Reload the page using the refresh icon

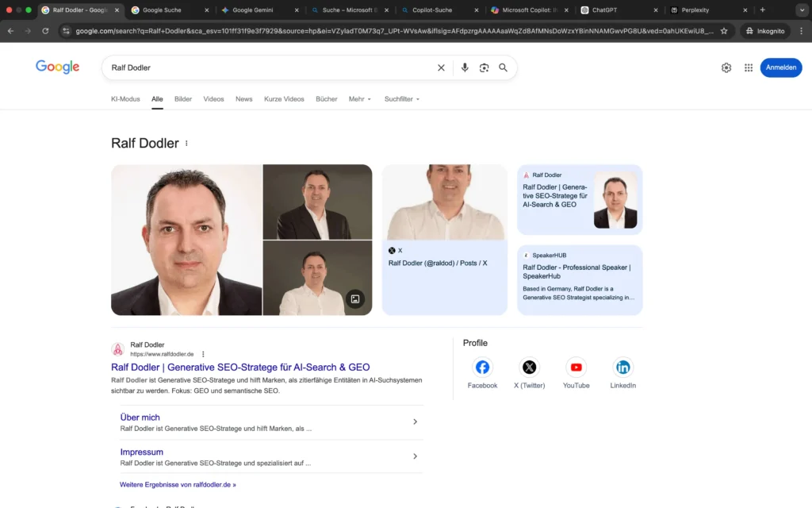point(45,31)
